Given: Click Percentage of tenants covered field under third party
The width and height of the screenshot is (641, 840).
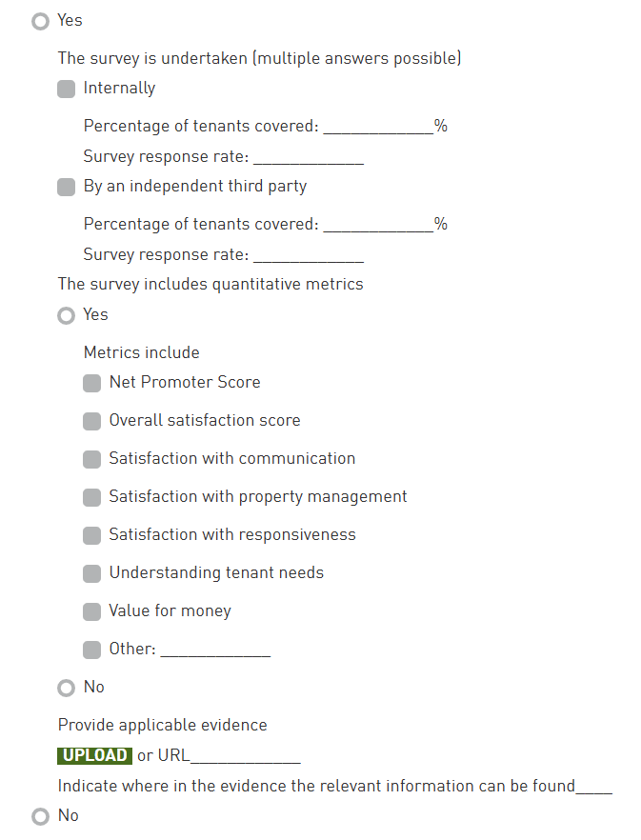Looking at the screenshot, I should tap(378, 224).
